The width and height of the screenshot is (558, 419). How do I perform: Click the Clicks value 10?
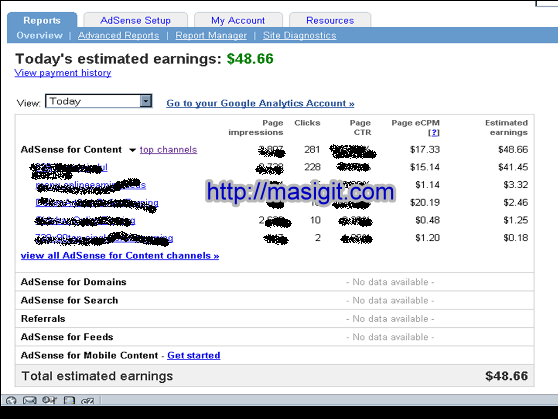click(x=315, y=220)
